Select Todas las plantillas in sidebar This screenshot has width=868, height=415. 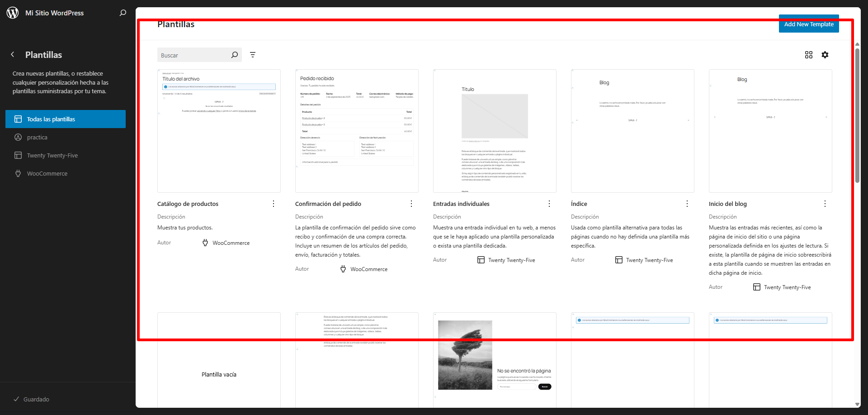(x=66, y=119)
